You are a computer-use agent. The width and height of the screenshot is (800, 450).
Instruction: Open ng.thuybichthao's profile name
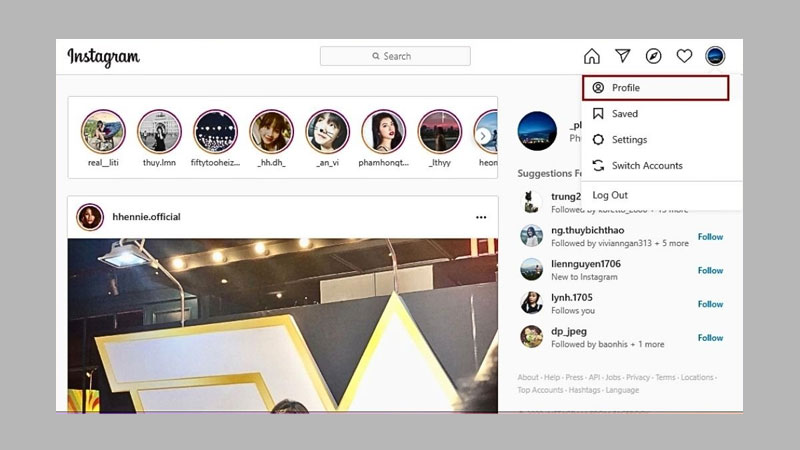click(x=588, y=230)
